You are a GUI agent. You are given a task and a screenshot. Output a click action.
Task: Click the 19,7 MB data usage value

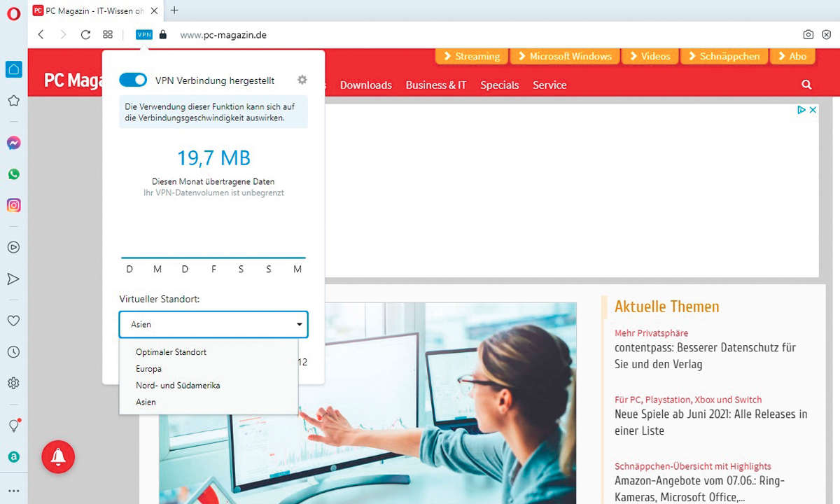coord(213,157)
